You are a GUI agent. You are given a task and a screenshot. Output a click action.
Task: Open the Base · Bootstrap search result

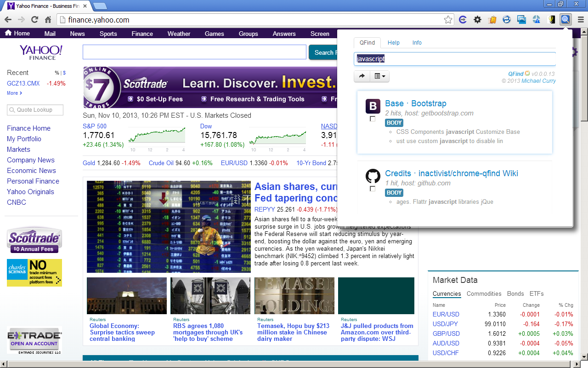(x=416, y=103)
